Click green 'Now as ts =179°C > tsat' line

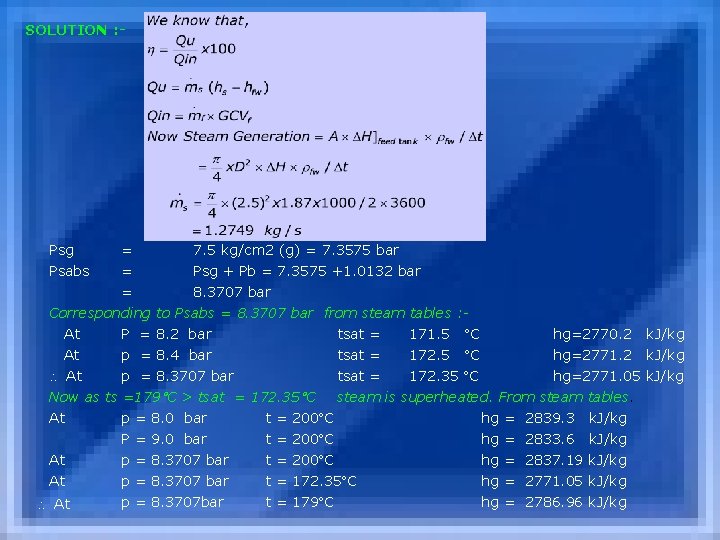pyautogui.click(x=182, y=397)
